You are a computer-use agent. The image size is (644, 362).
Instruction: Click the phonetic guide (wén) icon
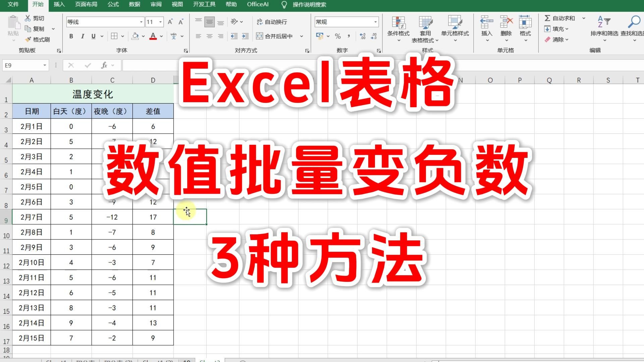pyautogui.click(x=174, y=36)
